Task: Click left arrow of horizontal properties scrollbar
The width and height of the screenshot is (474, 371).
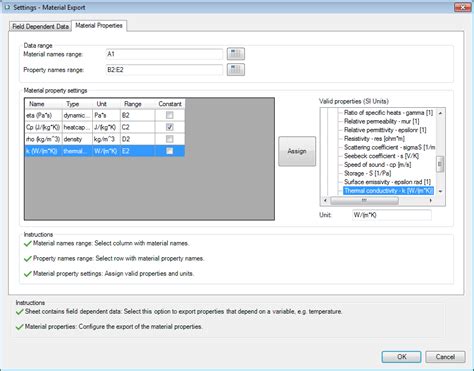Action: (325, 200)
